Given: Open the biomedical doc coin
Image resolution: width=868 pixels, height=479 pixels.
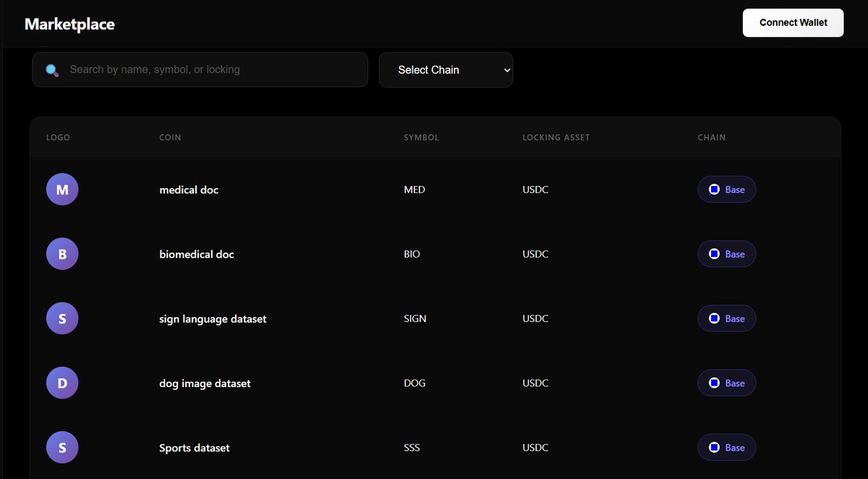Looking at the screenshot, I should coord(197,254).
